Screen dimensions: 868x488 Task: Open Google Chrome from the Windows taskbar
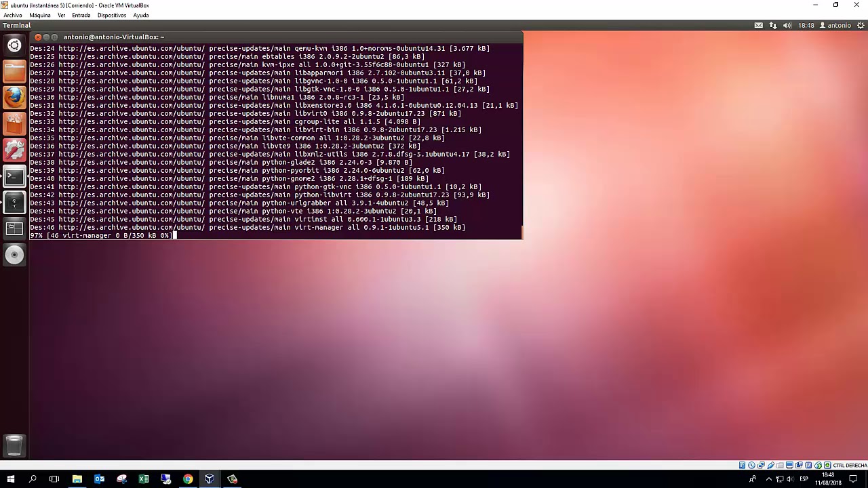tap(188, 479)
